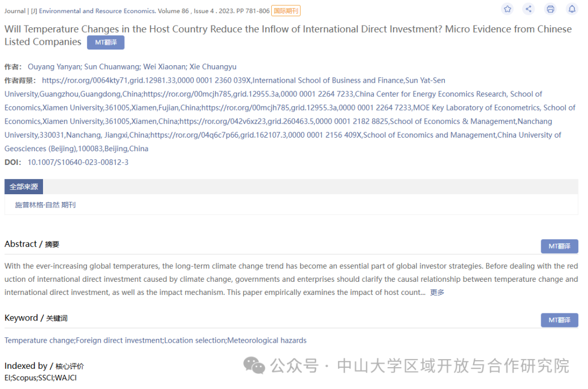Image resolution: width=588 pixels, height=389 pixels.
Task: Click the Indexed by / 核心评价 heading
Action: pyautogui.click(x=44, y=366)
